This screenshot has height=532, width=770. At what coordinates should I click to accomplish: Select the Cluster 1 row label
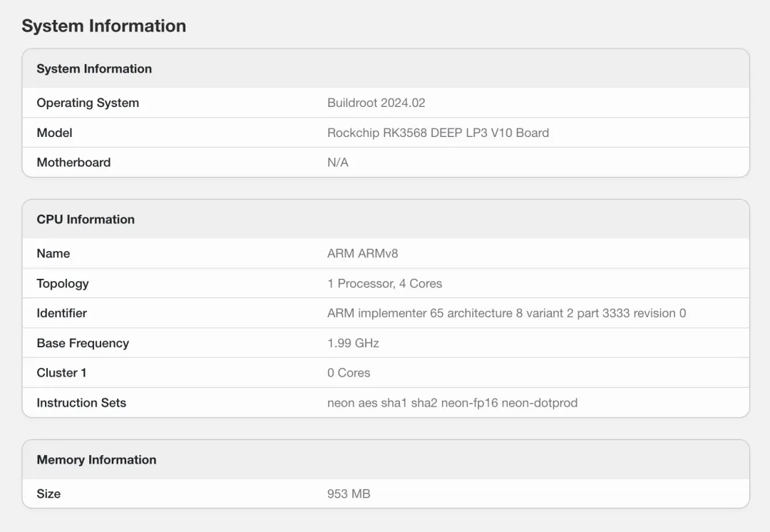[x=62, y=373]
